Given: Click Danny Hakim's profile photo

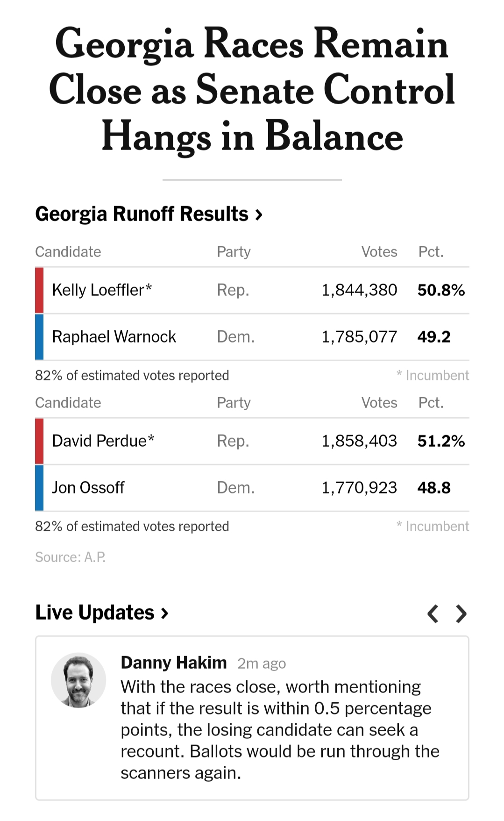Looking at the screenshot, I should pos(78,680).
